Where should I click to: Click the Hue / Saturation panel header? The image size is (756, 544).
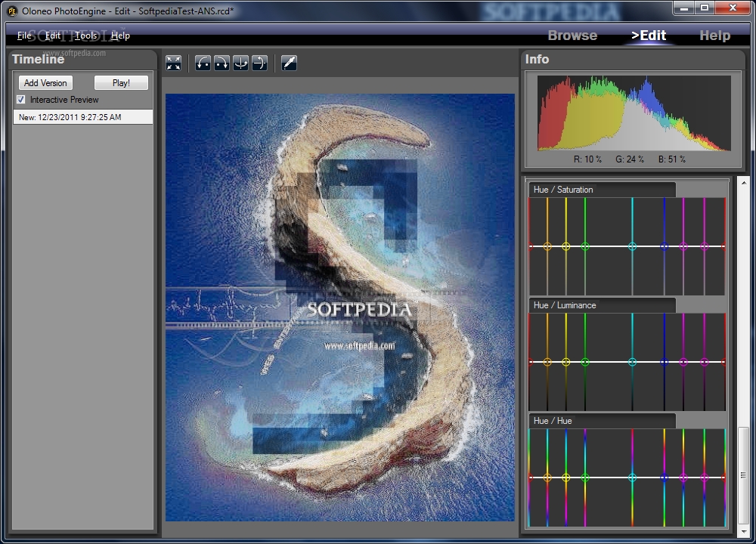[x=603, y=190]
